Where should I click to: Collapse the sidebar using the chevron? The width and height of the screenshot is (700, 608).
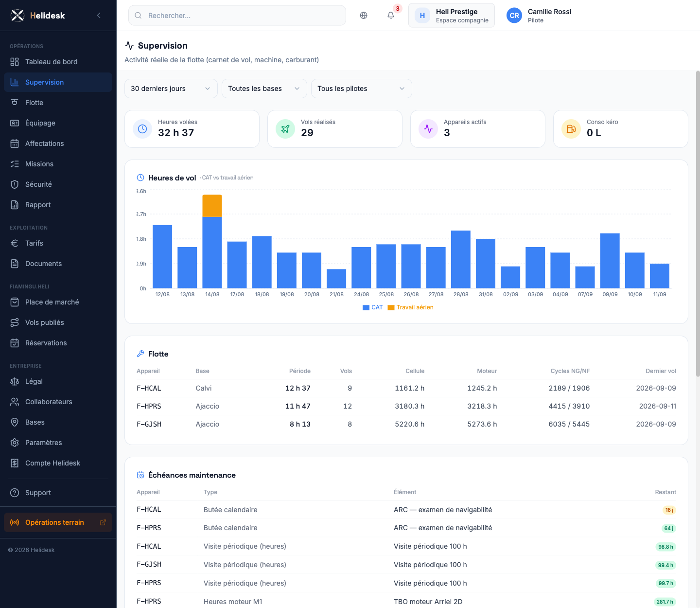[99, 16]
